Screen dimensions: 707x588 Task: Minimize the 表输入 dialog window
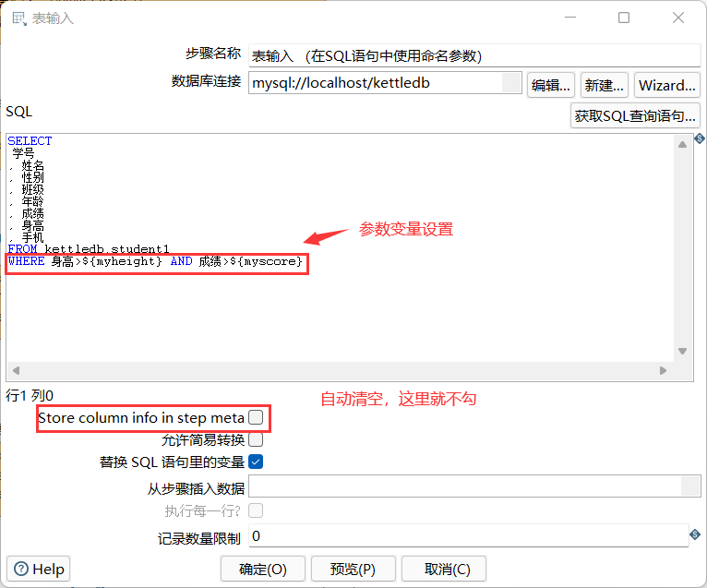click(x=570, y=18)
